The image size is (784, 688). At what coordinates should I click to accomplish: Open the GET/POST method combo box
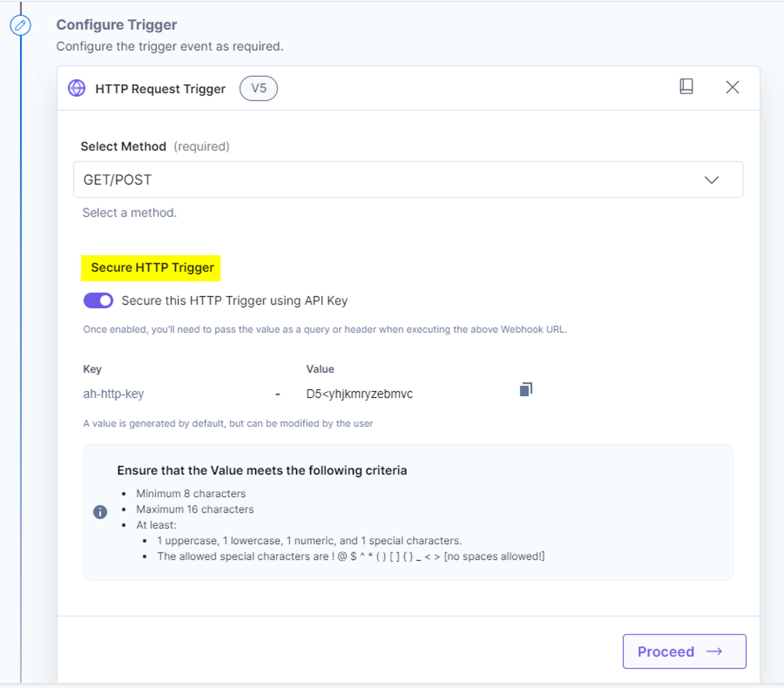(408, 179)
